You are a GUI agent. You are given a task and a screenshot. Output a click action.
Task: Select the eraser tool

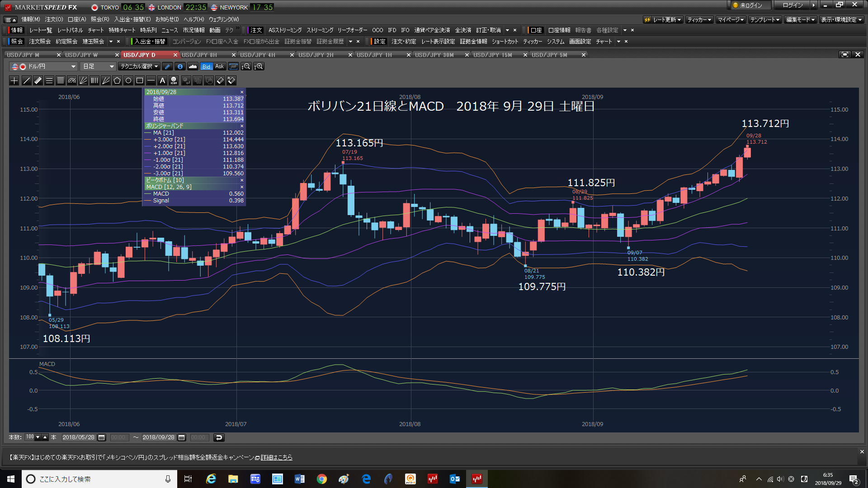coord(220,80)
